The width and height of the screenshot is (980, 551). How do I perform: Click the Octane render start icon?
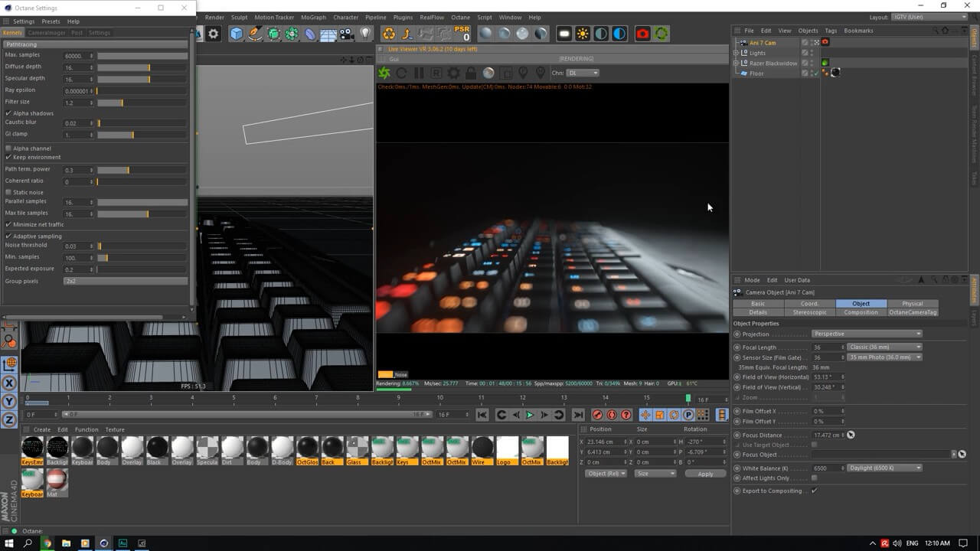pos(384,73)
